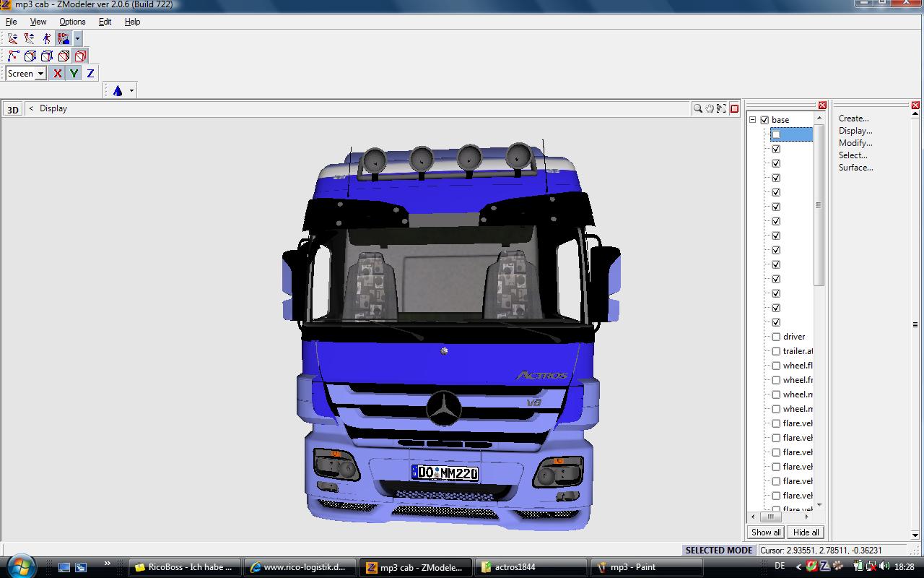This screenshot has height=578, width=924.
Task: Click the walking figure toolbar icon
Action: [x=47, y=38]
